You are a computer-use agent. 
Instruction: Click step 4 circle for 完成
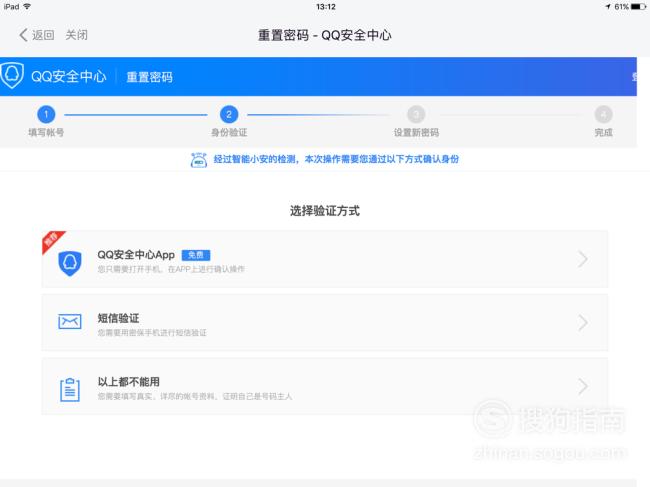[603, 114]
